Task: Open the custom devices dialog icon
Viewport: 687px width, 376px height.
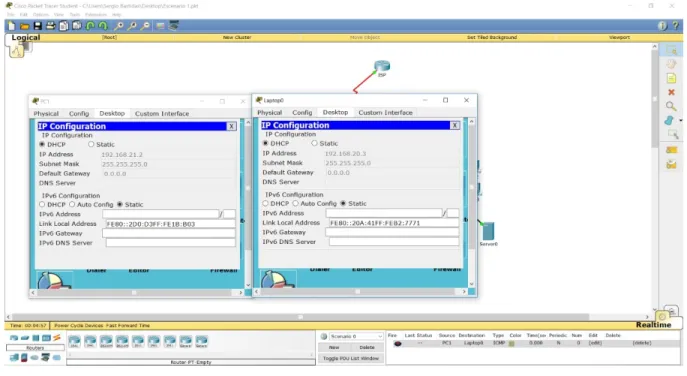Action: point(174,26)
